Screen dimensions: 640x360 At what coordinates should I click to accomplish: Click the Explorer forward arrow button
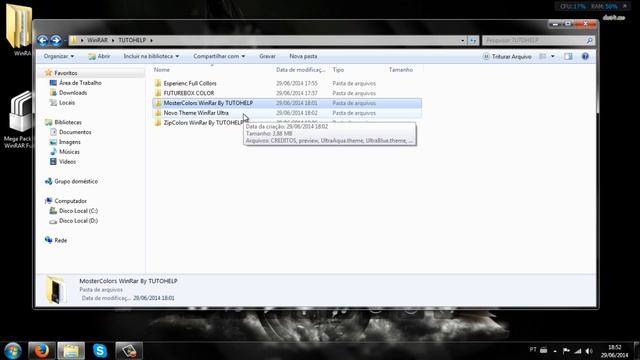click(x=56, y=40)
